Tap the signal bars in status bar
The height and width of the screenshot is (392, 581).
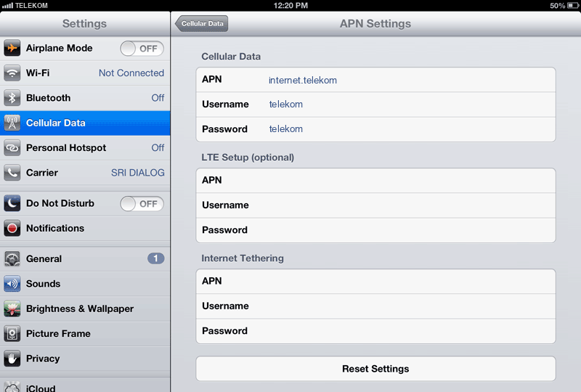click(7, 6)
